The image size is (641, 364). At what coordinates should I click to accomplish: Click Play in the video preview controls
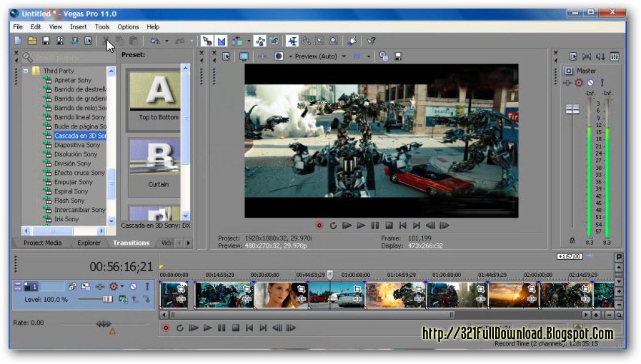coord(361,226)
